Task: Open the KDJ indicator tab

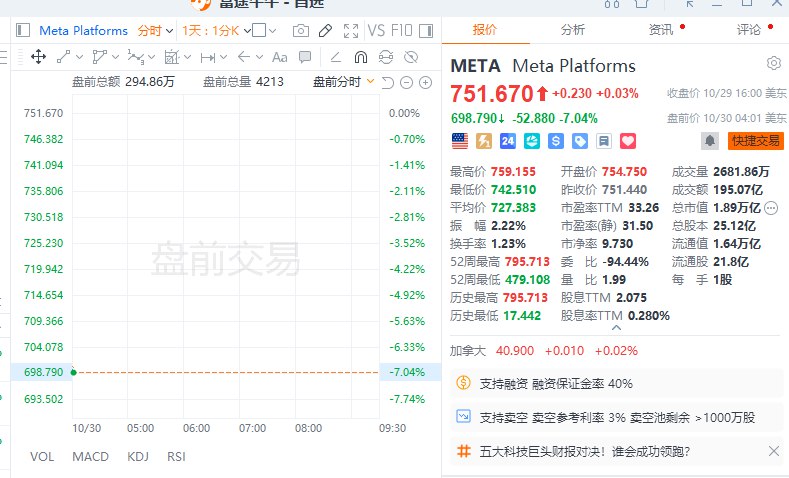Action: pos(138,456)
